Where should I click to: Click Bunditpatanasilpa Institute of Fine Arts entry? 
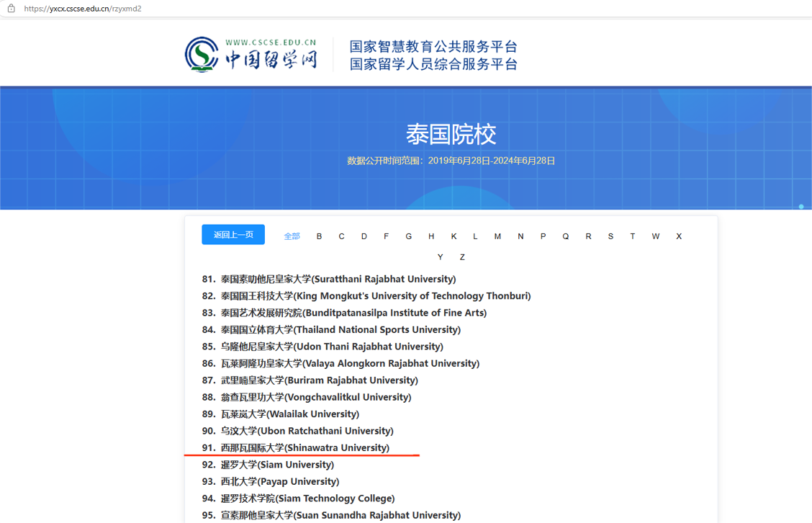click(344, 313)
